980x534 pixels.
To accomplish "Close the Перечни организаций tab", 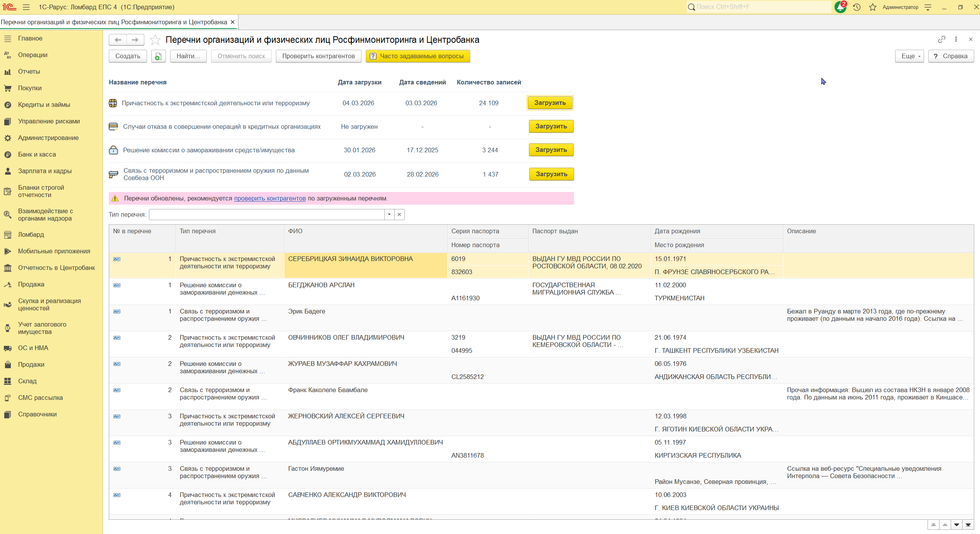I will click(x=233, y=22).
